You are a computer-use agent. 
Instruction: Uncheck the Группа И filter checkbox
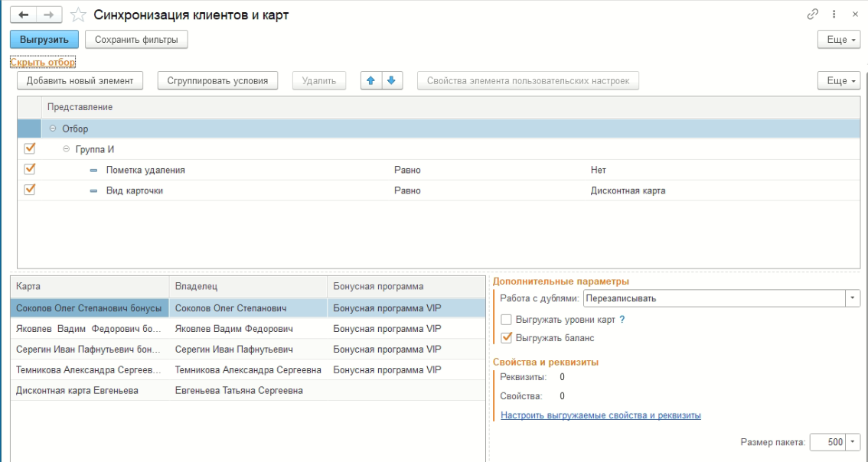(x=30, y=148)
